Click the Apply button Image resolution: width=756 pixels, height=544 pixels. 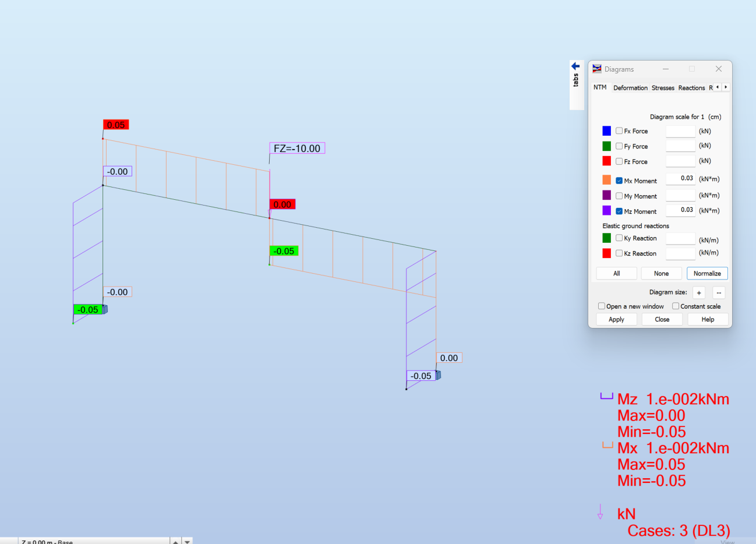coord(616,319)
